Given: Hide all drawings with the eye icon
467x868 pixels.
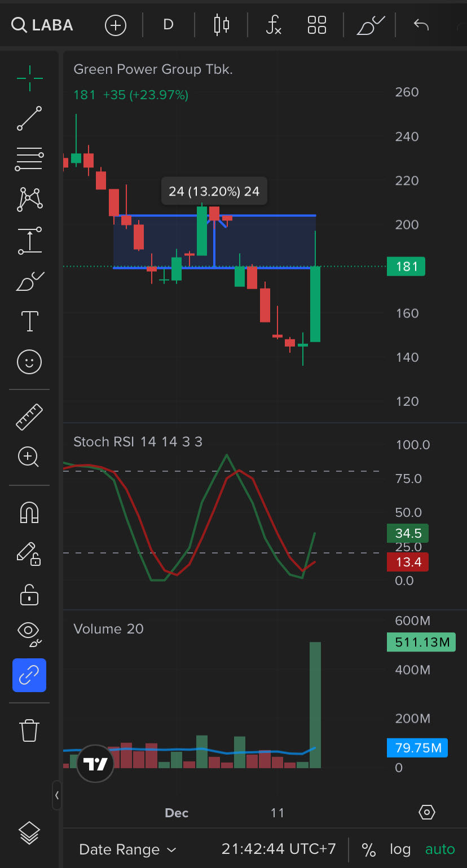Looking at the screenshot, I should coord(29,633).
